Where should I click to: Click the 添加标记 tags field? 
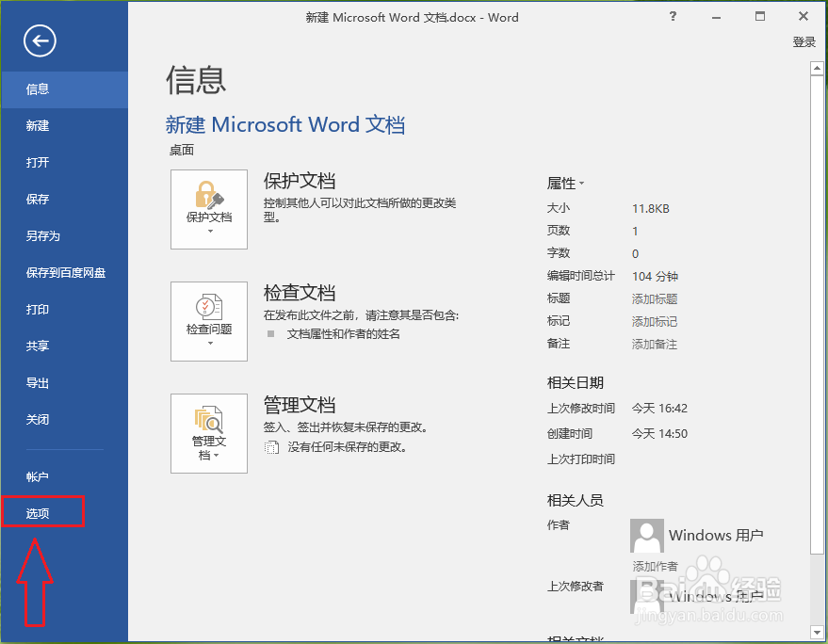point(655,321)
